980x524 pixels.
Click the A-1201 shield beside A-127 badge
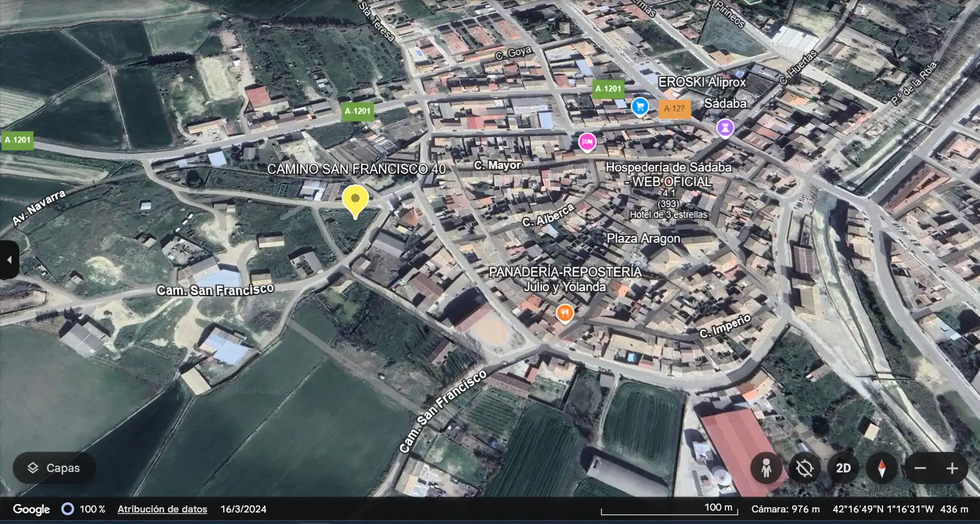pos(608,89)
